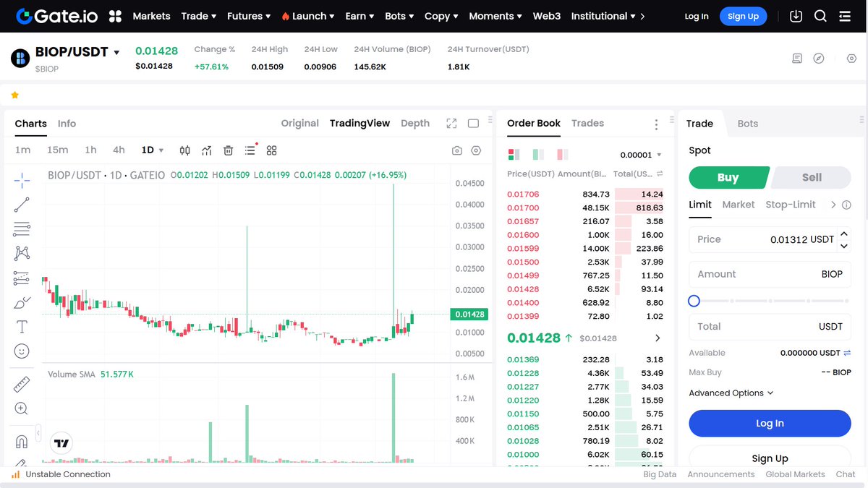Open the document icon near pair header
Viewport: 868px width, 488px height.
click(x=797, y=59)
